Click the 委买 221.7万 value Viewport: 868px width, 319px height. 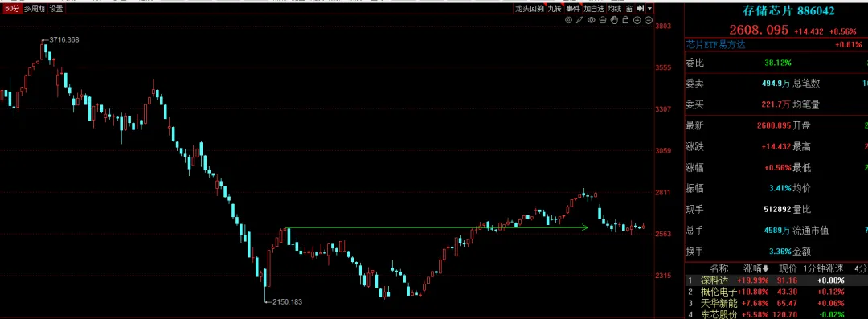click(776, 104)
